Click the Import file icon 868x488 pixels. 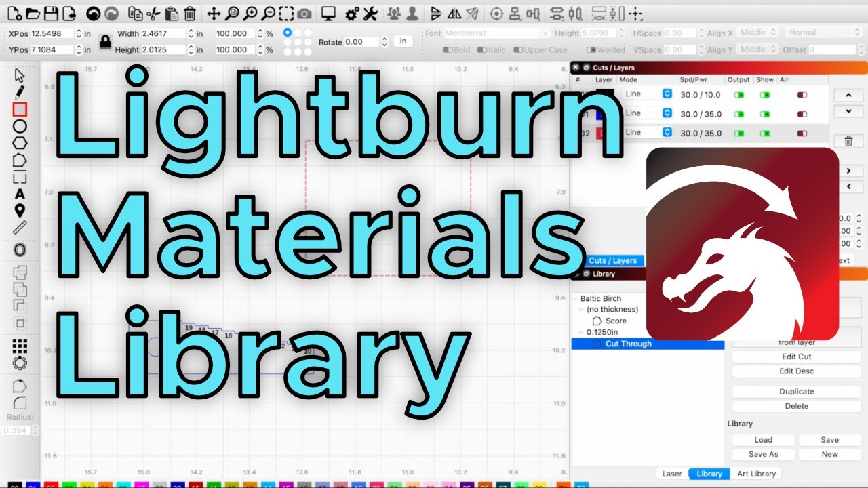(x=68, y=13)
